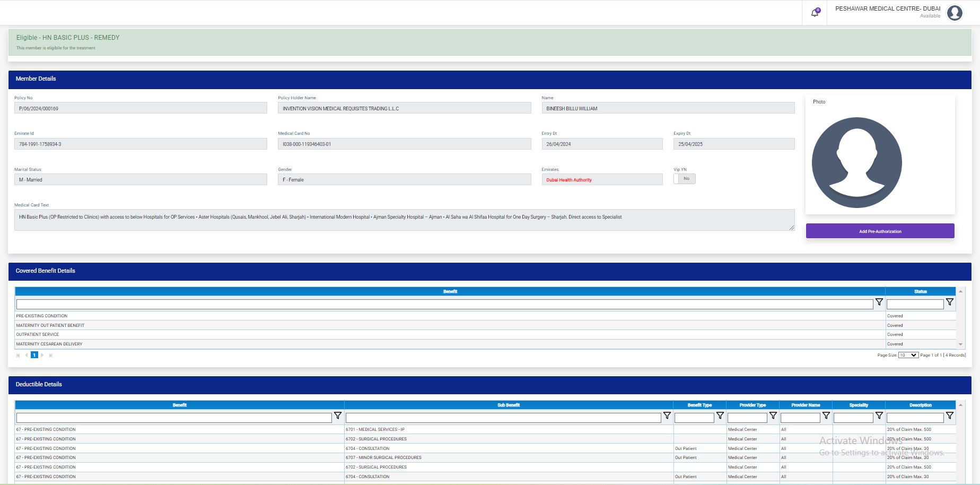Screen dimensions: 980x485
Task: Click Add Pre-Authorization button
Action: tap(880, 231)
